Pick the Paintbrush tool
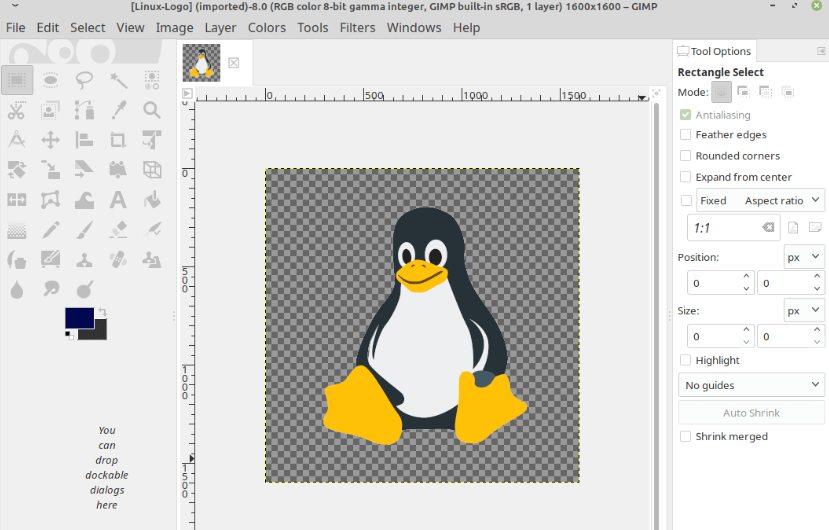This screenshot has width=829, height=530. (x=85, y=230)
